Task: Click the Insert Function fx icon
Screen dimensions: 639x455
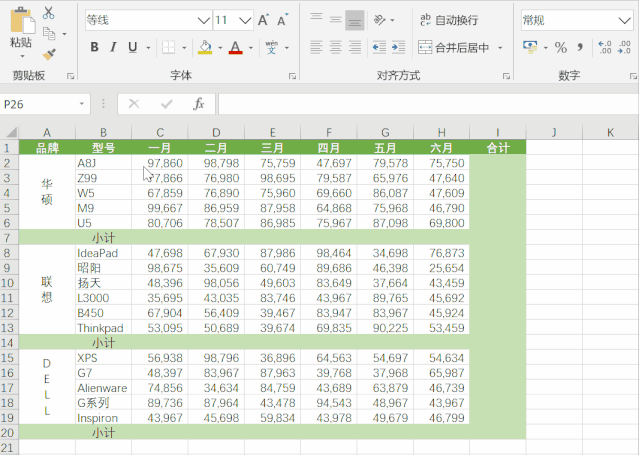Action: pyautogui.click(x=198, y=104)
